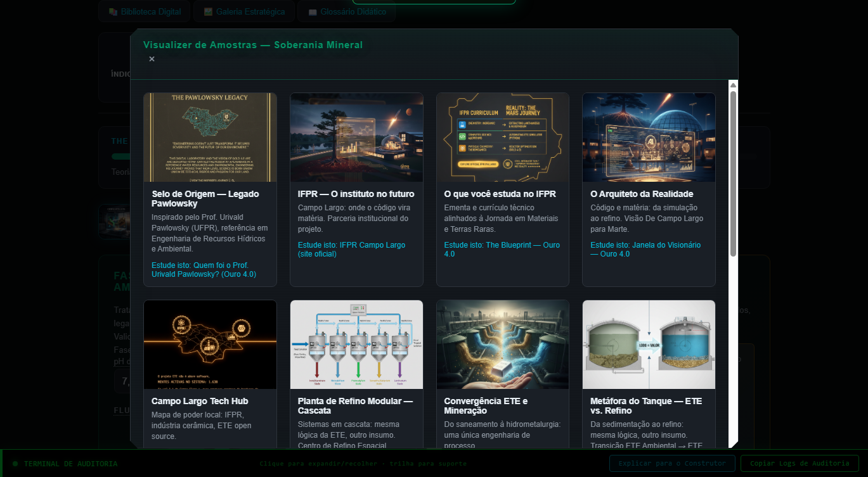Image resolution: width=868 pixels, height=477 pixels.
Task: Click title Planta de Refino Modular — Cascata
Action: [355, 406]
